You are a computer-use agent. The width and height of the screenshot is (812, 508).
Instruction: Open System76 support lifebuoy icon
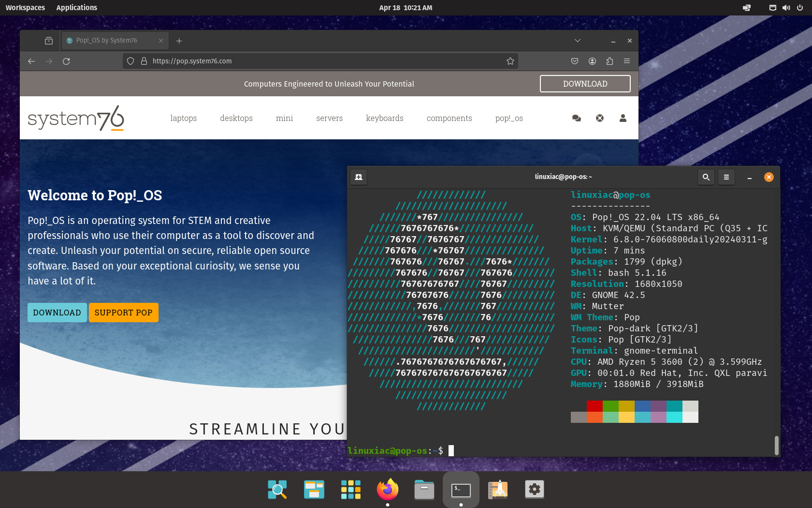coord(600,118)
